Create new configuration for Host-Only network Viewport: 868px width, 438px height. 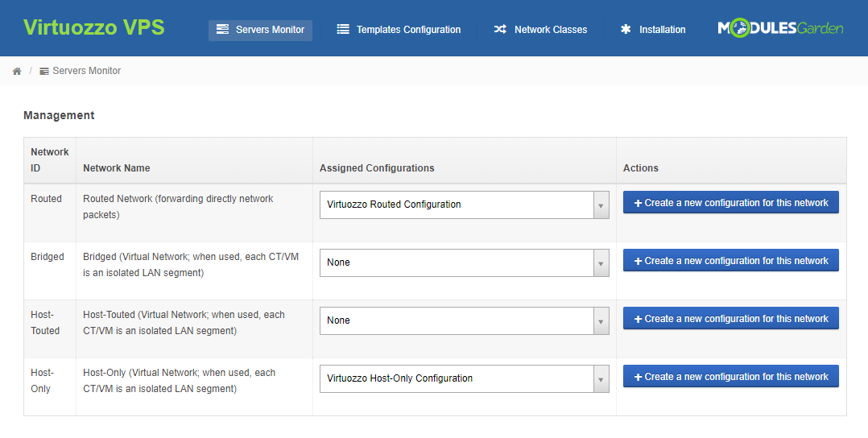point(730,377)
